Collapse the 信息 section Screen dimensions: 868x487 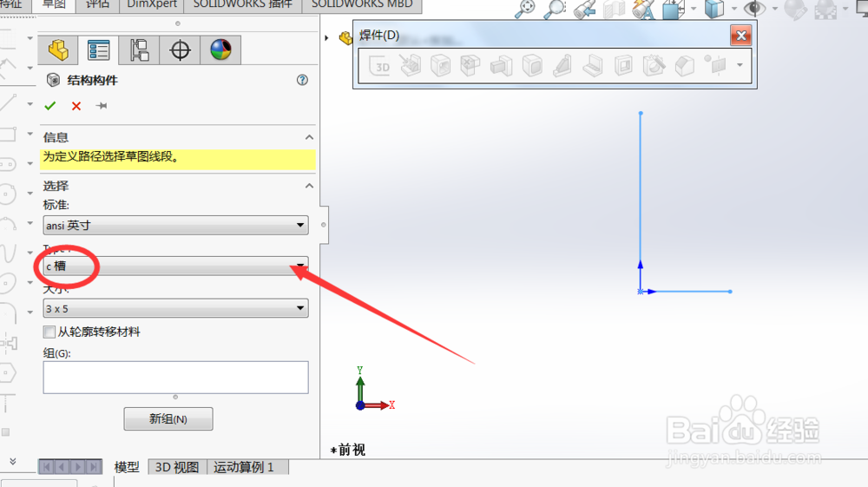[x=310, y=137]
